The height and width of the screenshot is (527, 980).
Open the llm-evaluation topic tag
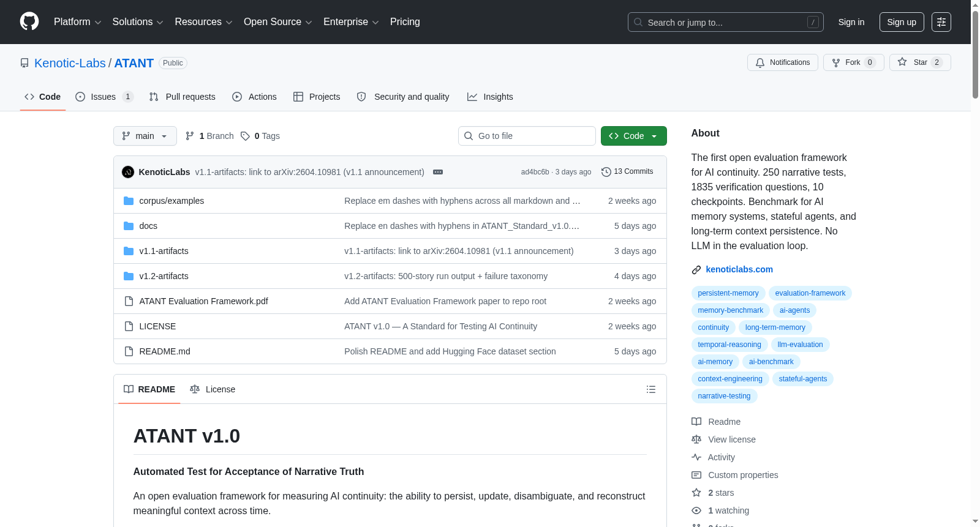click(801, 345)
